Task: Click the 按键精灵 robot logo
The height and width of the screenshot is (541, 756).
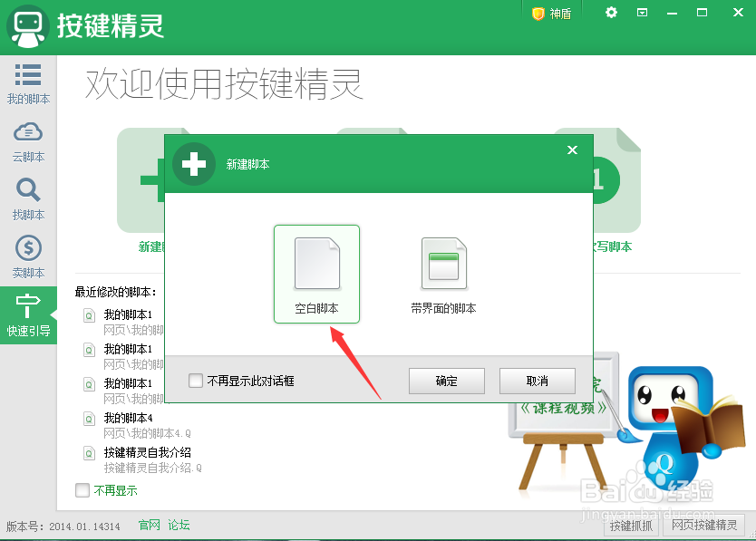Action: coord(27,26)
